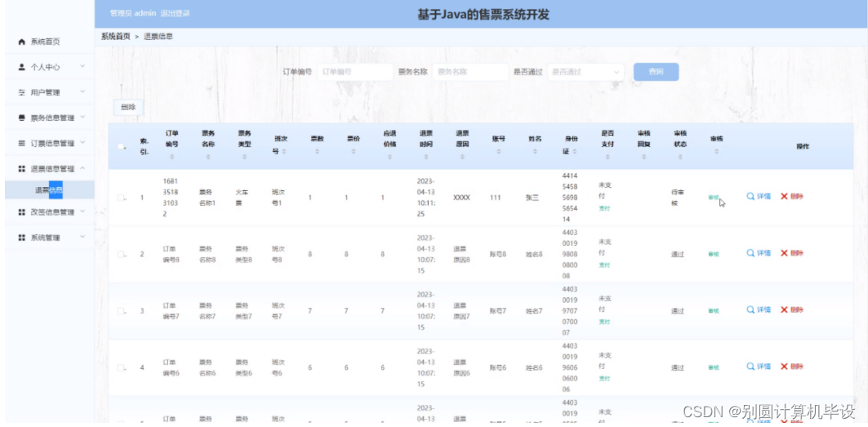
Task: Sort table by 票务名称 column arrows
Action: 208,158
